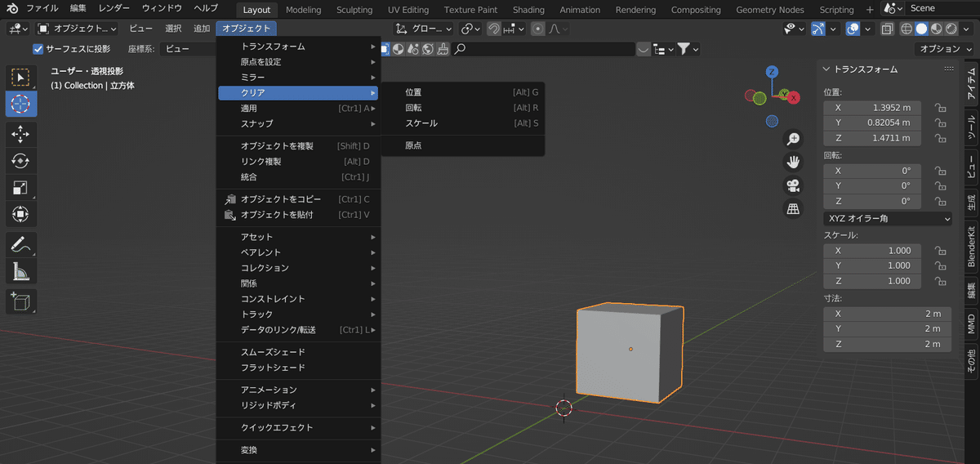The image size is (980, 464).
Task: Select the Scale tool
Action: pyautogui.click(x=21, y=188)
